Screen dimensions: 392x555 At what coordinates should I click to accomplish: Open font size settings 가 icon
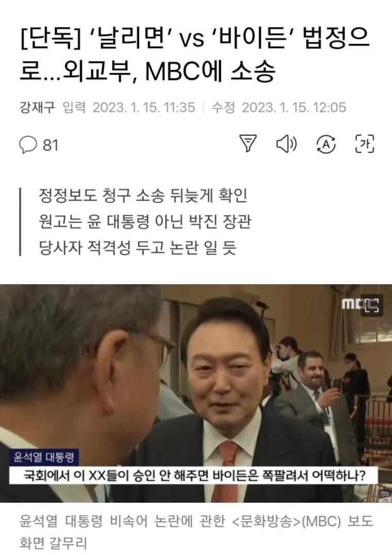coord(364,144)
